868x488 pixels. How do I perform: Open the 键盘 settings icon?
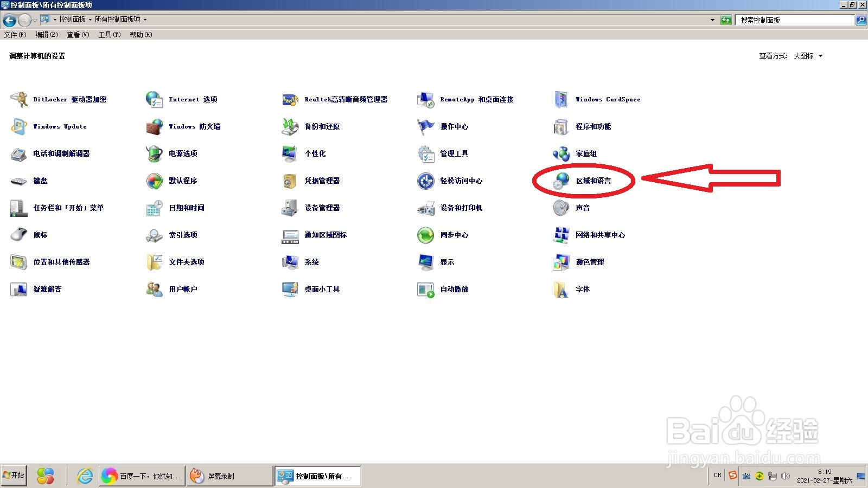pyautogui.click(x=19, y=181)
